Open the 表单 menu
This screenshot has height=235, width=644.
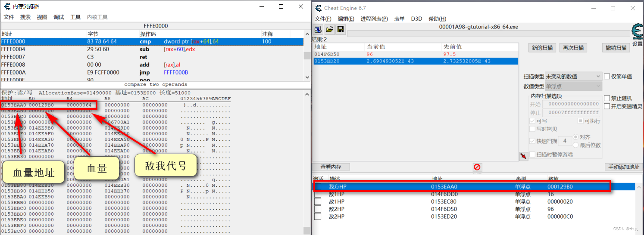[x=400, y=19]
